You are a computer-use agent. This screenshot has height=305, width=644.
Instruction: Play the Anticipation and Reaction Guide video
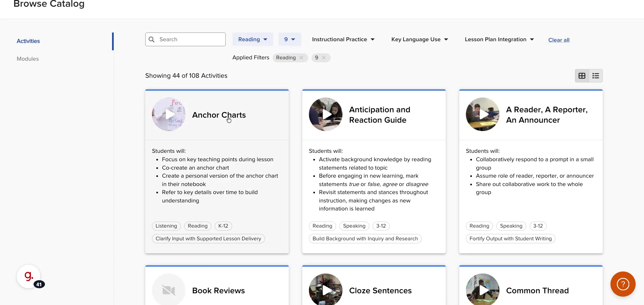(x=326, y=114)
